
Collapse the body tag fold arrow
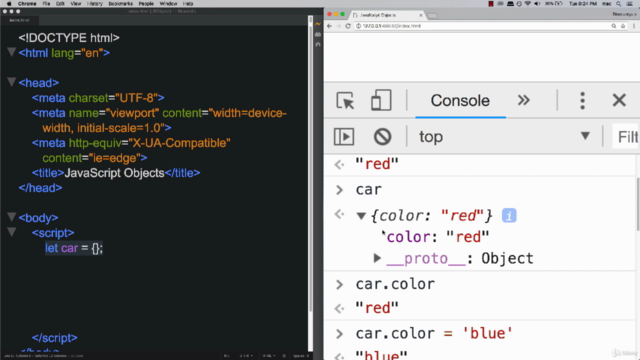pyautogui.click(x=11, y=217)
